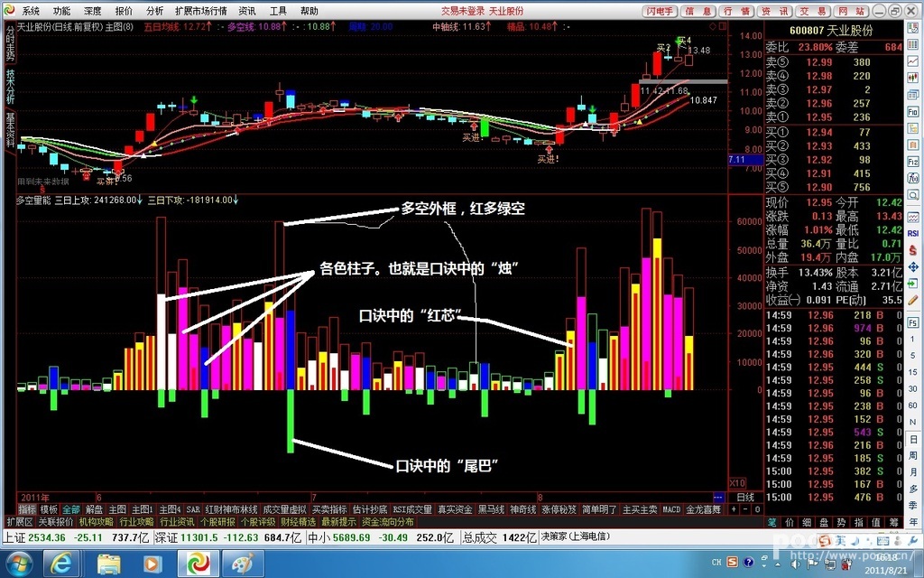Open the file explorer folder in taskbar
This screenshot has height=578, width=924.
tap(109, 564)
